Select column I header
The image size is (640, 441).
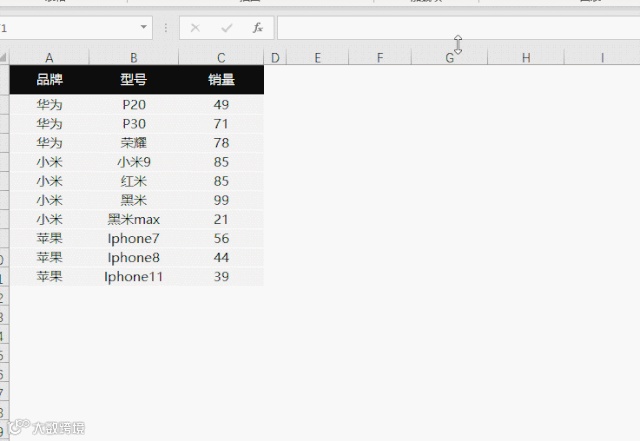pyautogui.click(x=602, y=58)
